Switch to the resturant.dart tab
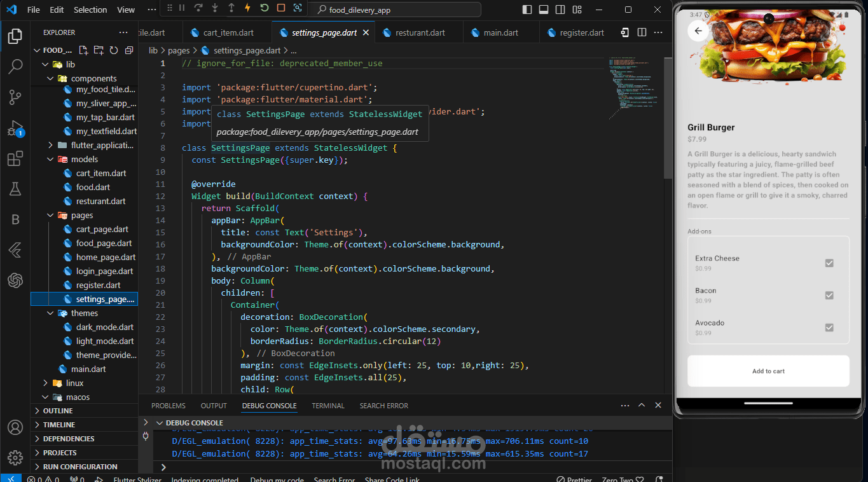The image size is (868, 482). [419, 32]
